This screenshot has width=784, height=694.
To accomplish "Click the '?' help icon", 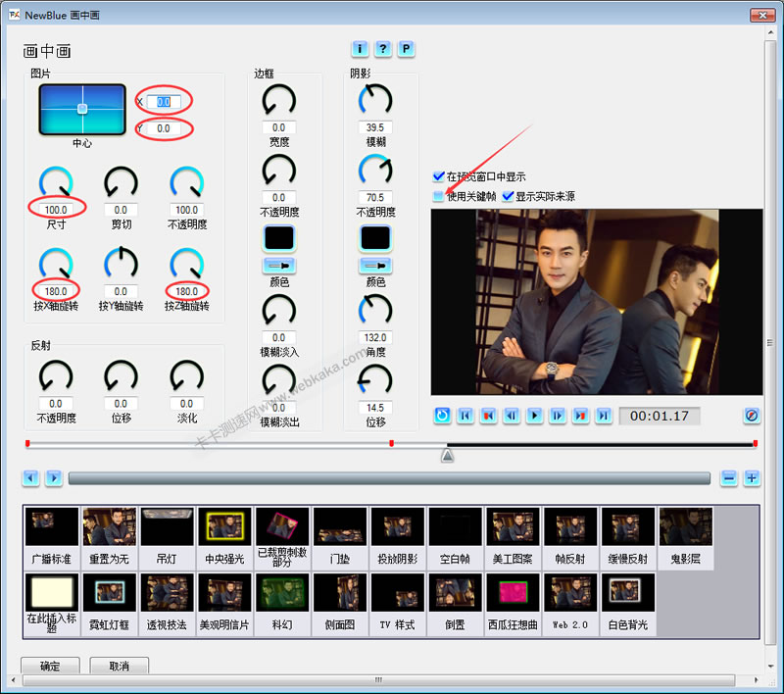I will pos(382,49).
